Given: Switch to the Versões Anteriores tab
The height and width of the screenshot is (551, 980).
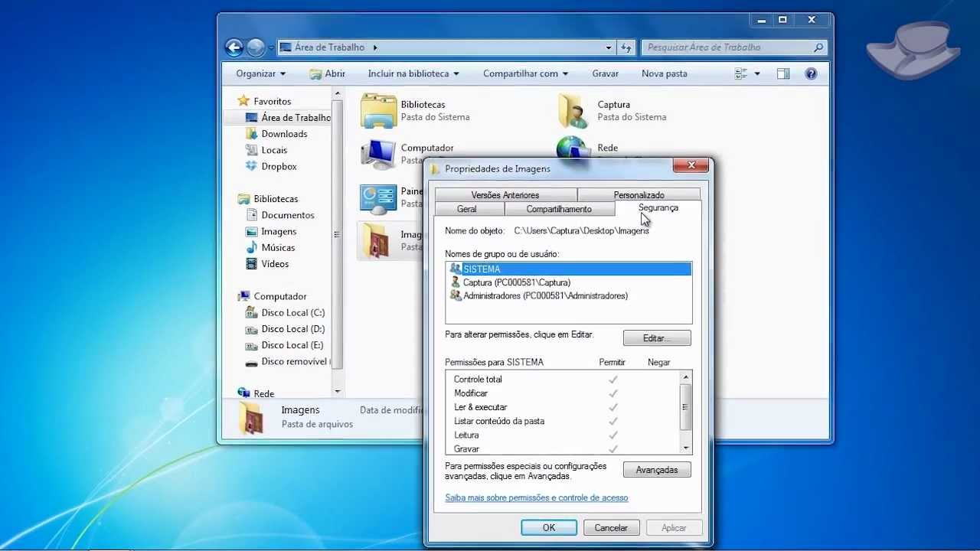Looking at the screenshot, I should (505, 195).
